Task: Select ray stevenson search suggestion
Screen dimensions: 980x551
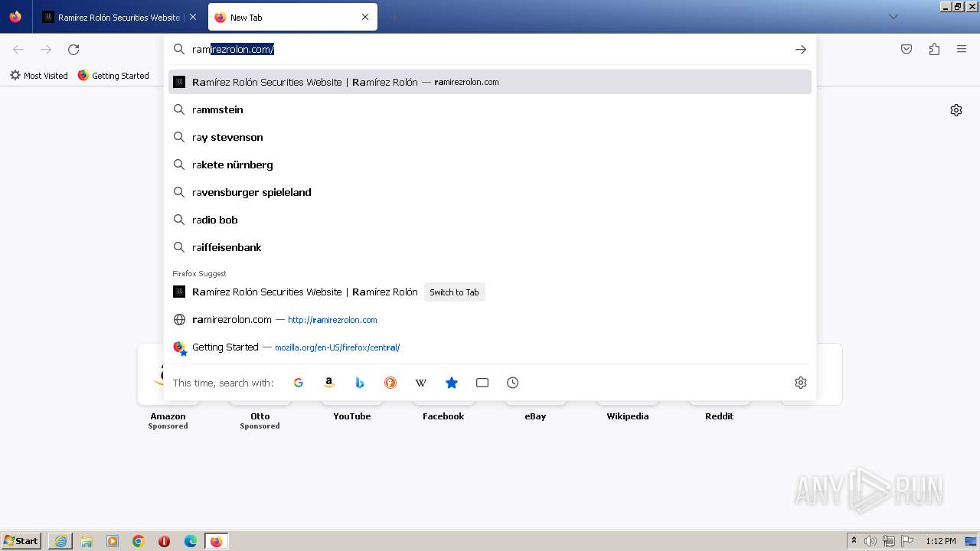Action: click(x=490, y=137)
